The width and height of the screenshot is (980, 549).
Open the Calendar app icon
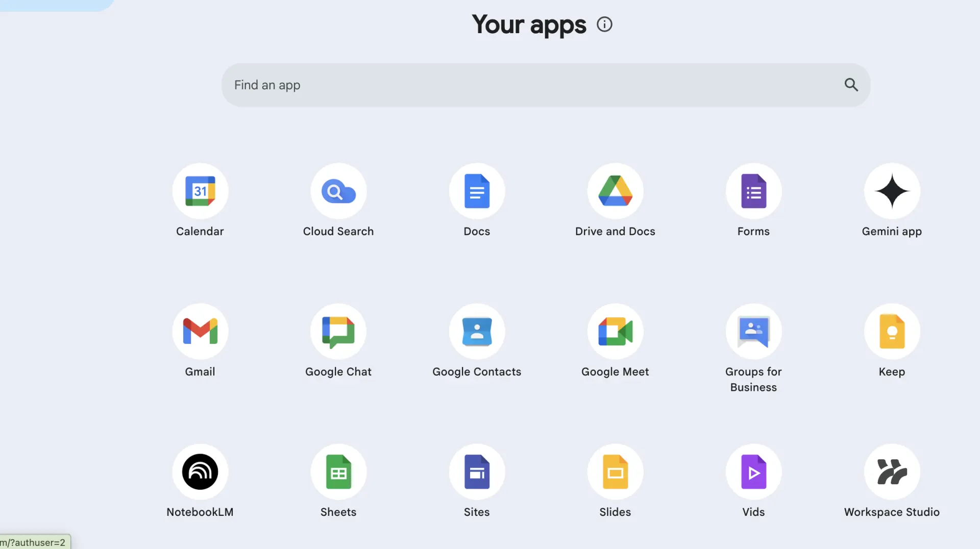point(200,191)
